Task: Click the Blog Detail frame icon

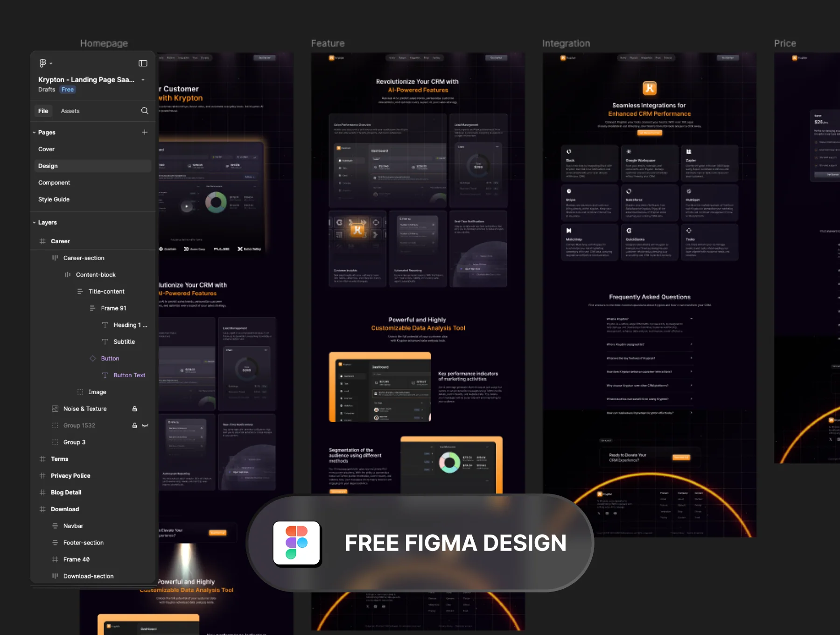Action: pos(42,493)
